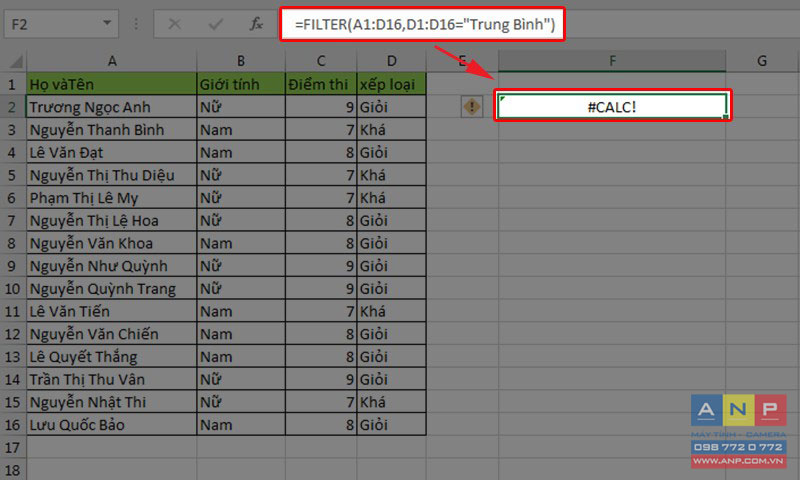Select cell 'Nguyễn Thanh Bình'
This screenshot has height=480, width=800.
pos(112,130)
